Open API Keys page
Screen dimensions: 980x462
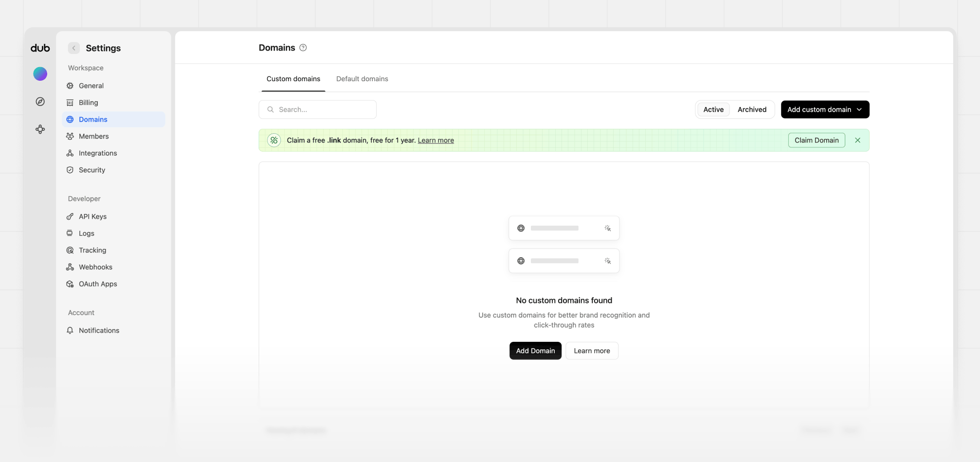tap(113, 216)
